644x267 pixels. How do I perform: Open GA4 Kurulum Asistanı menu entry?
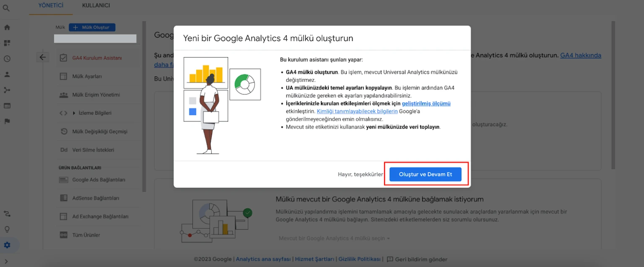coord(98,58)
